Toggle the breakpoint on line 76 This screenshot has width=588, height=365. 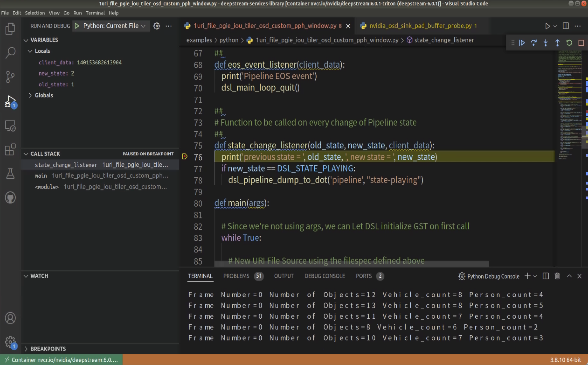(x=185, y=157)
